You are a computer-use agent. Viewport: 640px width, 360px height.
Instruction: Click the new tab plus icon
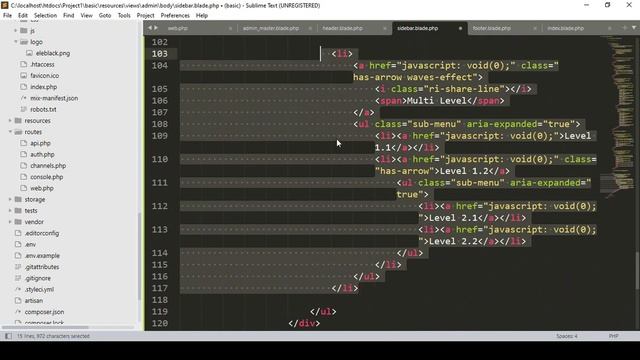click(624, 28)
